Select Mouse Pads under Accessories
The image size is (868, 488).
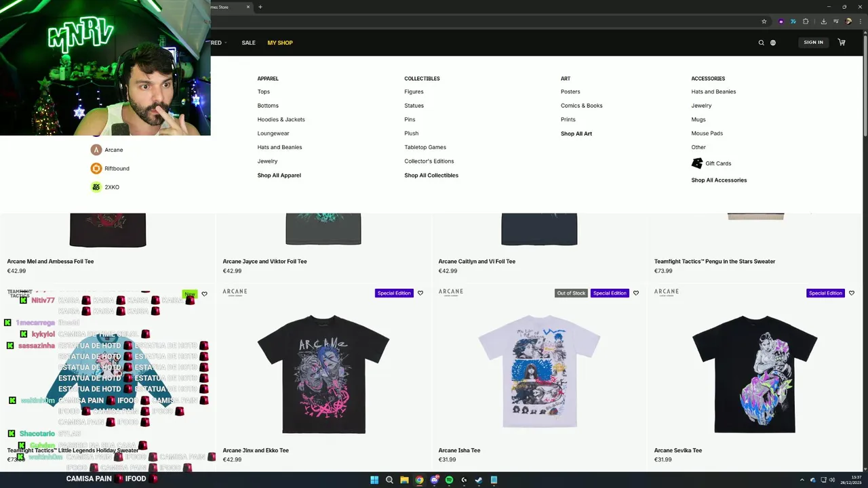(x=707, y=134)
